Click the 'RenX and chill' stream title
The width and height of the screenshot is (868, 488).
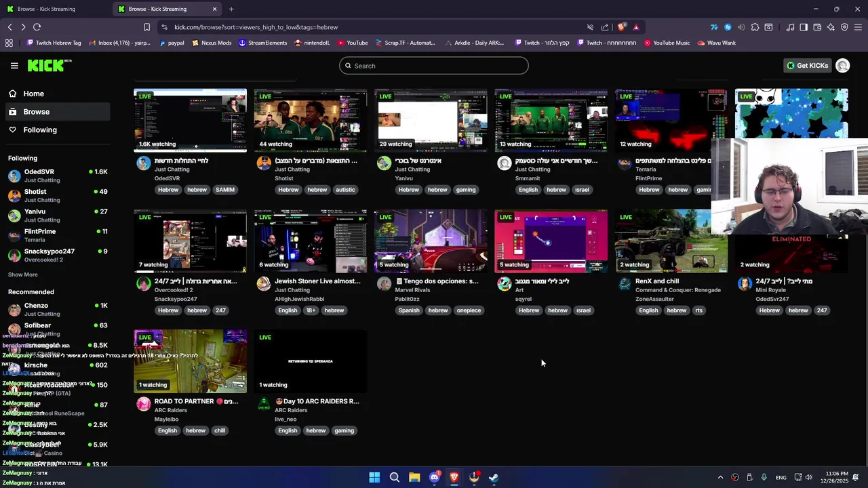point(657,281)
